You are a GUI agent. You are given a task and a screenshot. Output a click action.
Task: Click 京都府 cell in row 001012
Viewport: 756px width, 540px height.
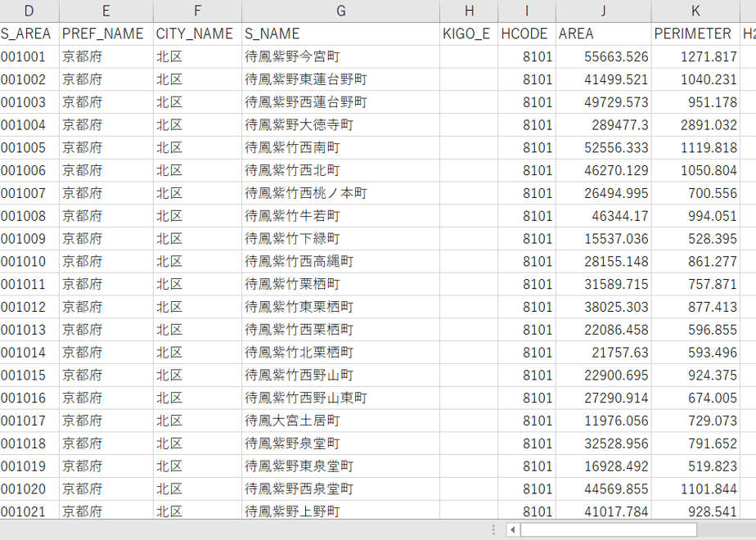[106, 307]
